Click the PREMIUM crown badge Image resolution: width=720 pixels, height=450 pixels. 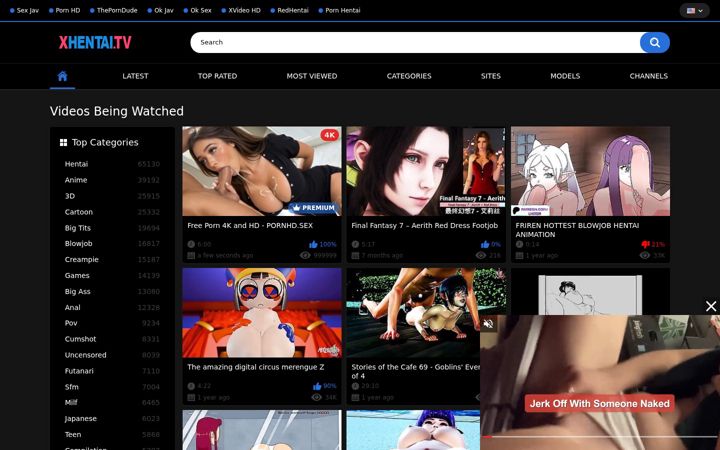point(314,208)
